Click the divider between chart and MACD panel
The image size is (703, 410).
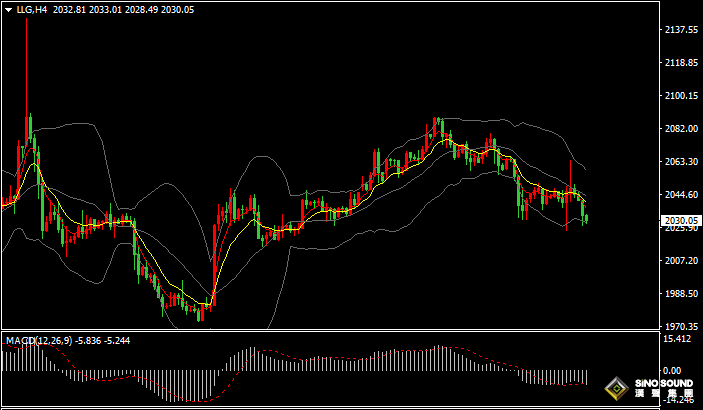click(330, 331)
